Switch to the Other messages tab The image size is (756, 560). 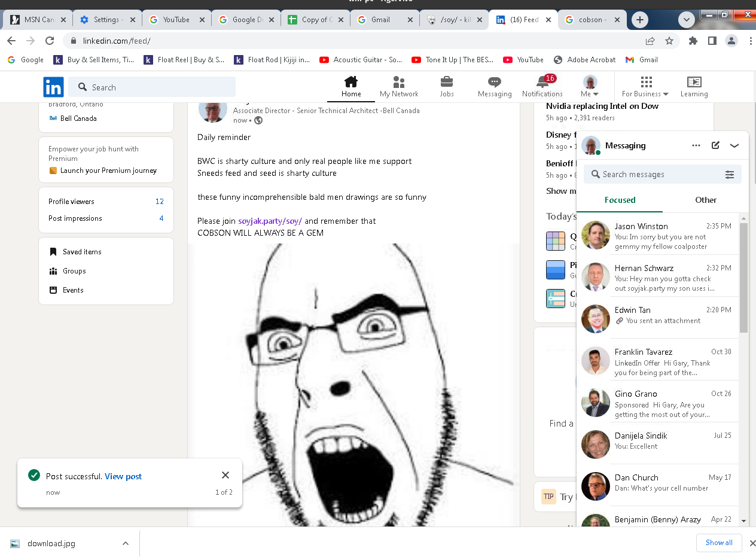point(706,200)
